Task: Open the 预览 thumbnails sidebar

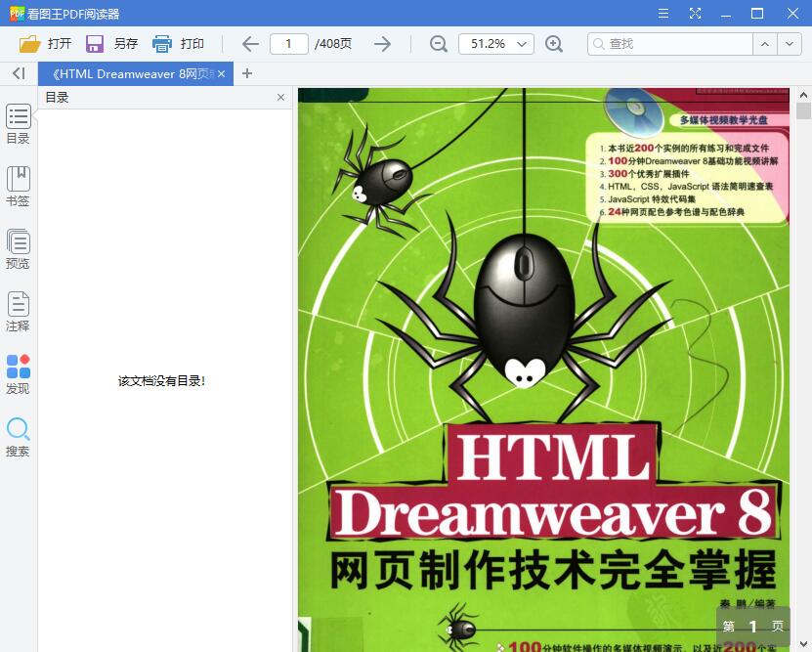Action: click(19, 249)
